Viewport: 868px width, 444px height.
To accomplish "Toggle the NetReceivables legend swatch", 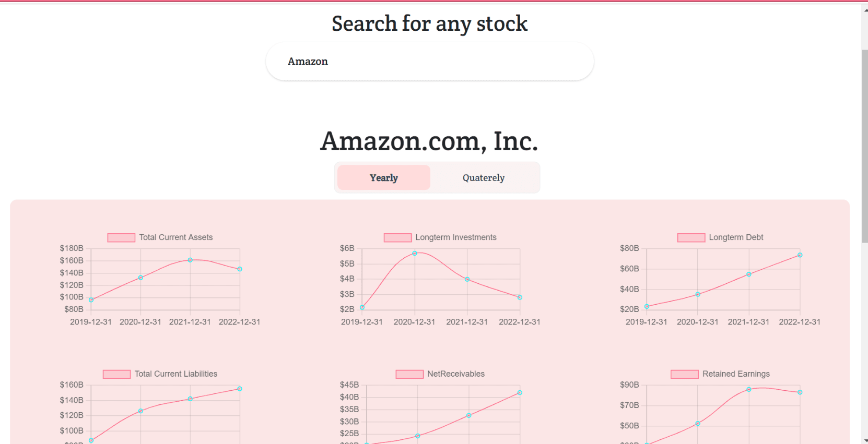I will (409, 374).
